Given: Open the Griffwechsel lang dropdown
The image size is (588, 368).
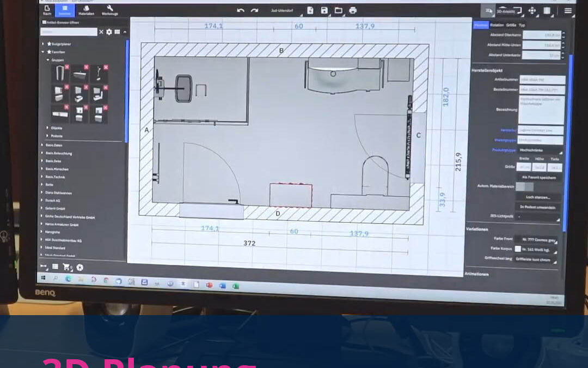Looking at the screenshot, I should pos(535,259).
